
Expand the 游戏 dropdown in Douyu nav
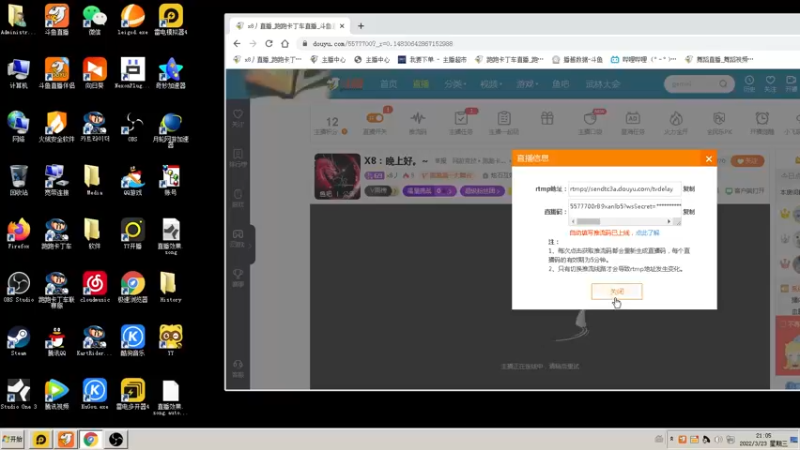point(527,84)
